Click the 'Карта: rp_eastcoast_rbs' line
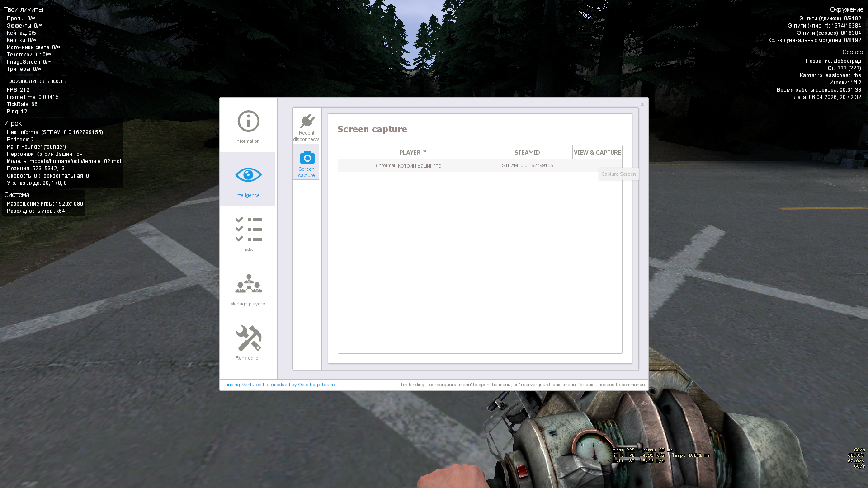Screen dimensions: 868x488 click(x=830, y=75)
